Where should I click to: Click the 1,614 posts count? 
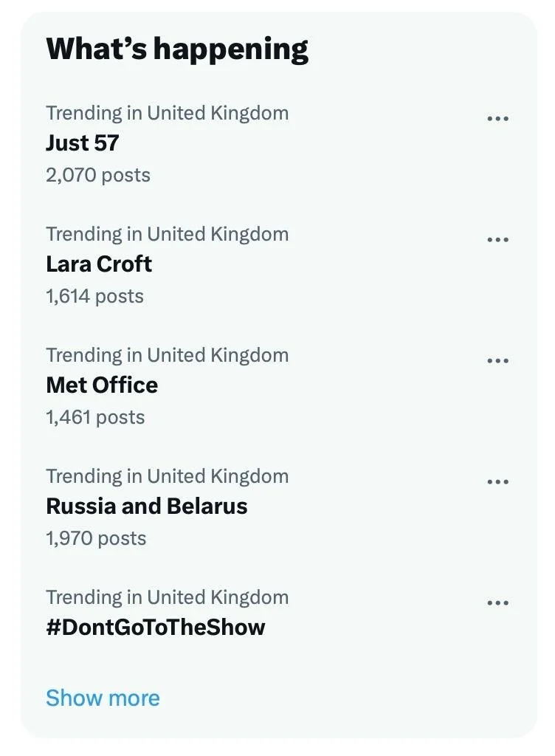tap(94, 296)
